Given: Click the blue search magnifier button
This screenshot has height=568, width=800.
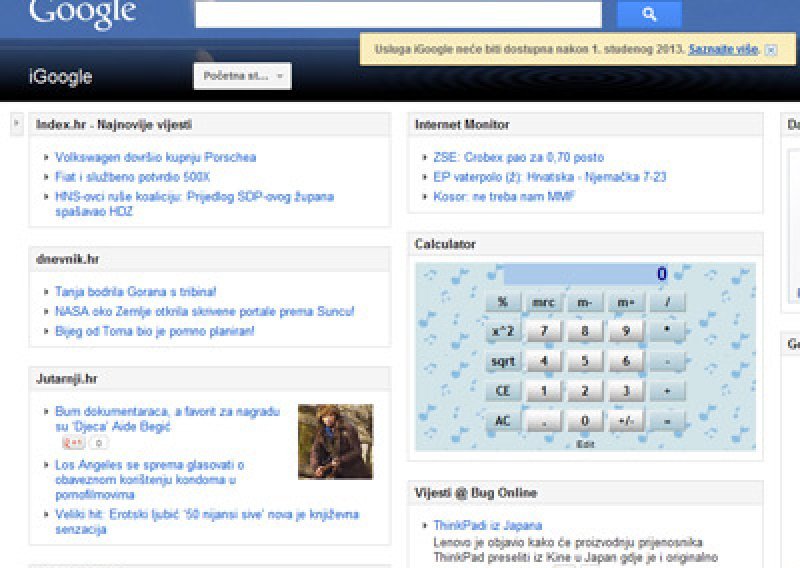Looking at the screenshot, I should pyautogui.click(x=649, y=14).
